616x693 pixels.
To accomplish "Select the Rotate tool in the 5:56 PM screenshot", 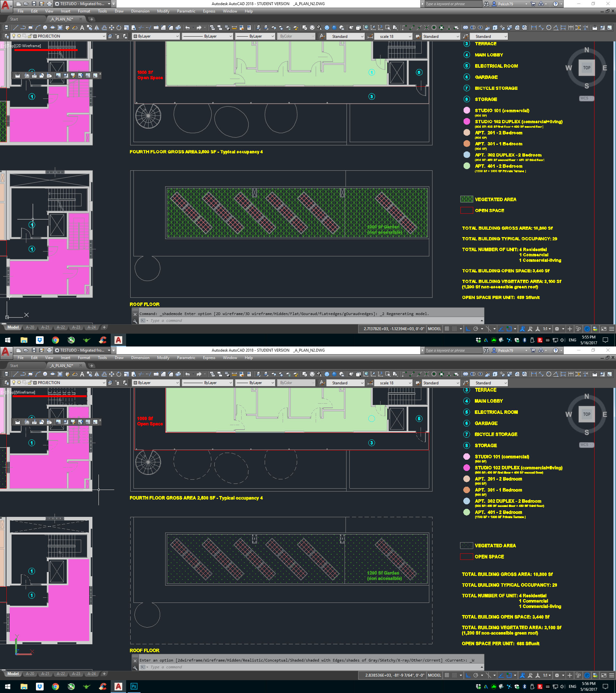I will (x=119, y=374).
